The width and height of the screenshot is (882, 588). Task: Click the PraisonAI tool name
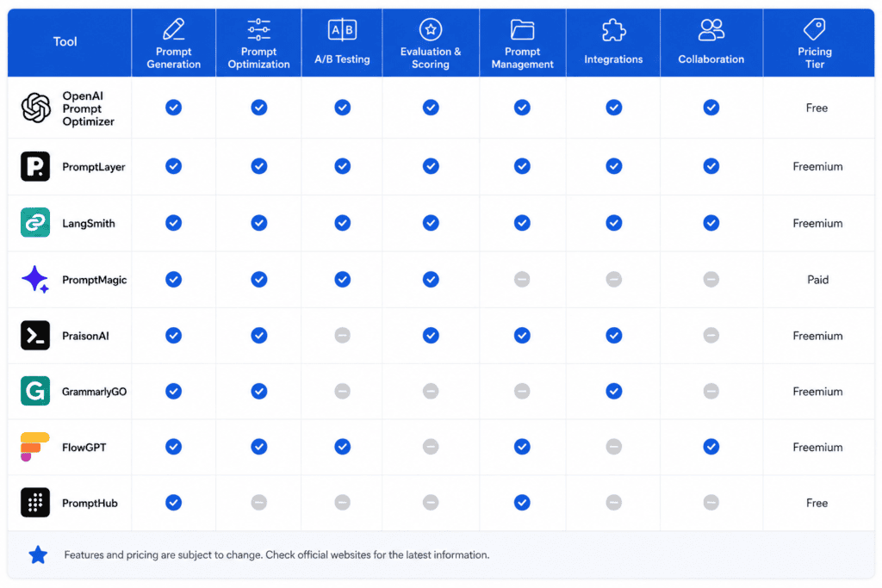click(85, 336)
